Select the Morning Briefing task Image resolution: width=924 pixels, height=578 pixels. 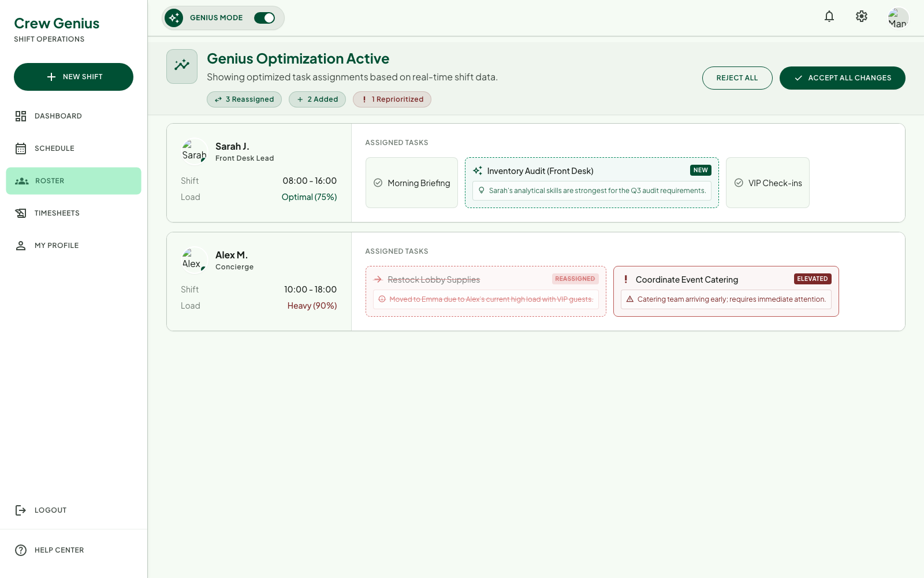412,183
